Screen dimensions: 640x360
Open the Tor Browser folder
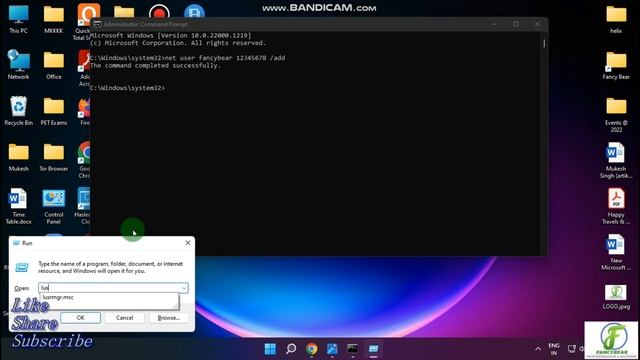[x=53, y=157]
